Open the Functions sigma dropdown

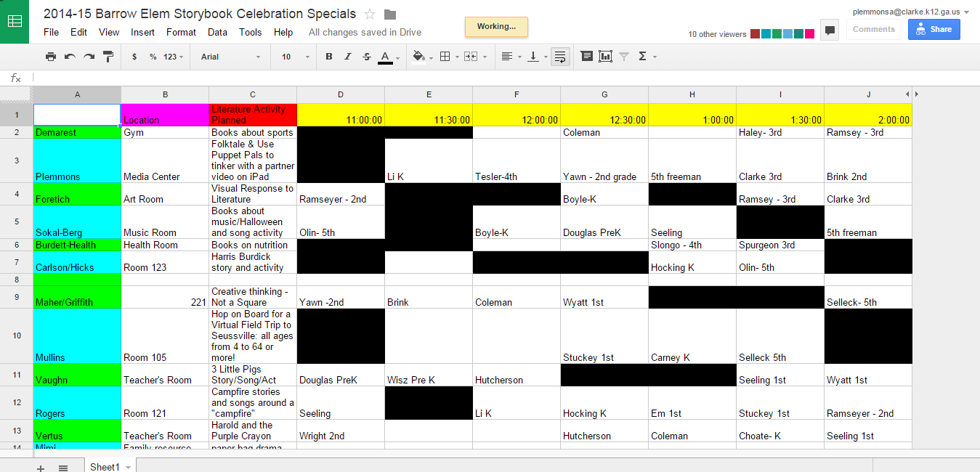[x=647, y=57]
